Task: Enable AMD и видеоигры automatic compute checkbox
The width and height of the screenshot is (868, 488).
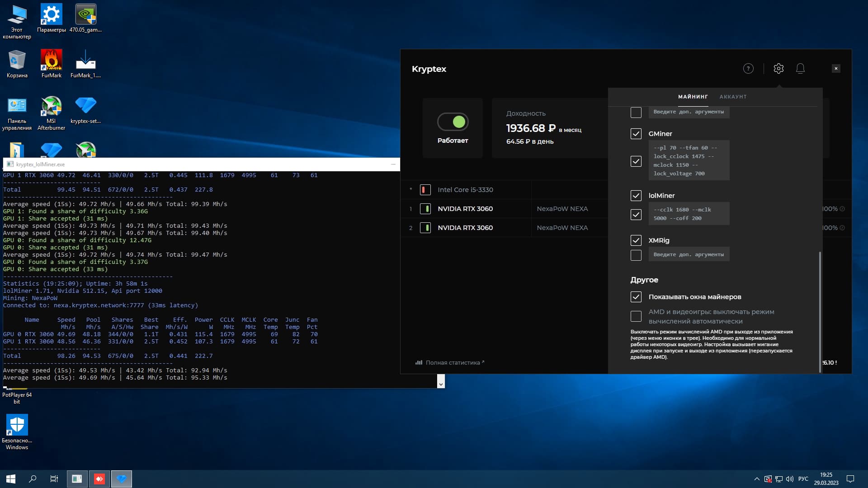Action: pyautogui.click(x=636, y=316)
